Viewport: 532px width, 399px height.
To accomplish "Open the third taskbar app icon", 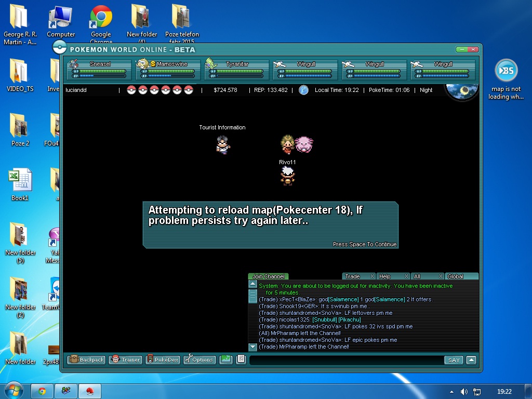I will [x=90, y=391].
